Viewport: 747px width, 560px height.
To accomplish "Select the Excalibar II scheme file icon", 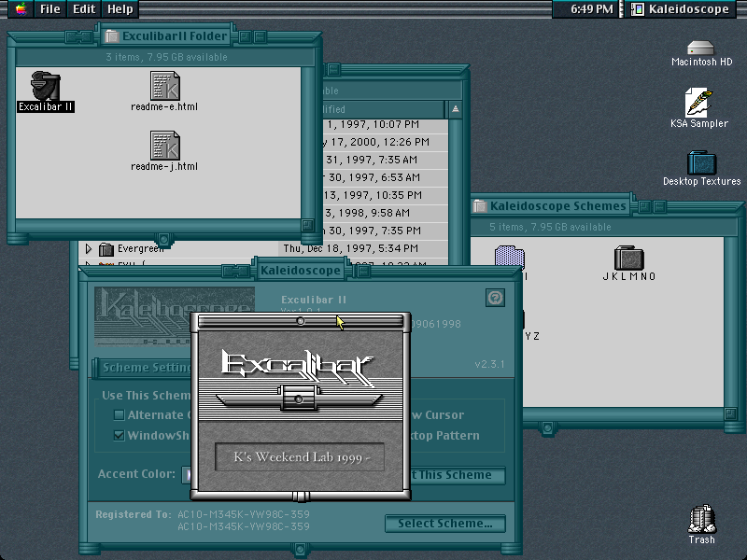I will 46,86.
